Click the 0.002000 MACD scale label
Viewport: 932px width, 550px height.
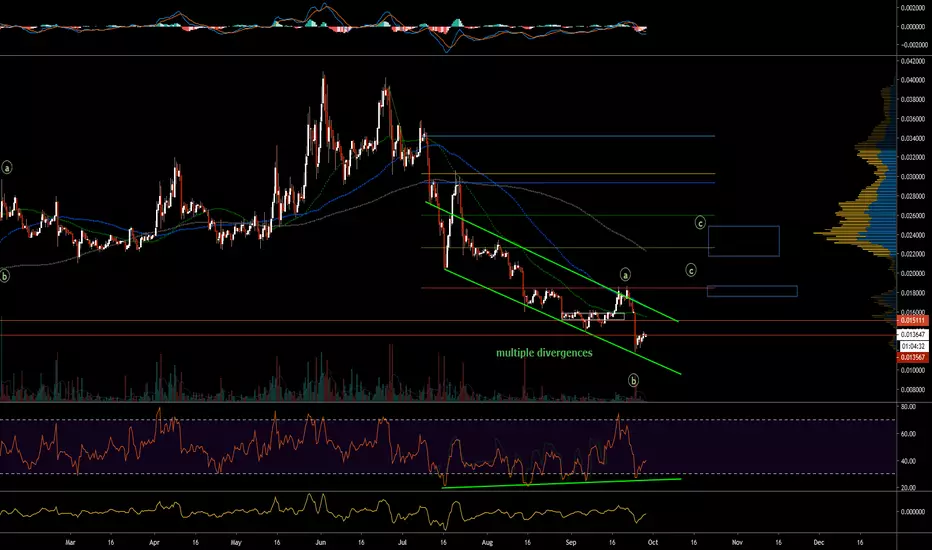(912, 8)
